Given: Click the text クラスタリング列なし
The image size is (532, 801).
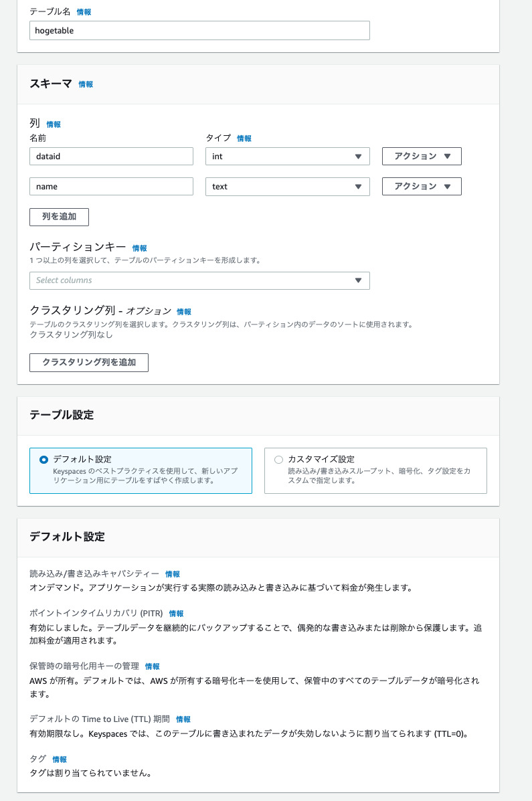Looking at the screenshot, I should (71, 335).
